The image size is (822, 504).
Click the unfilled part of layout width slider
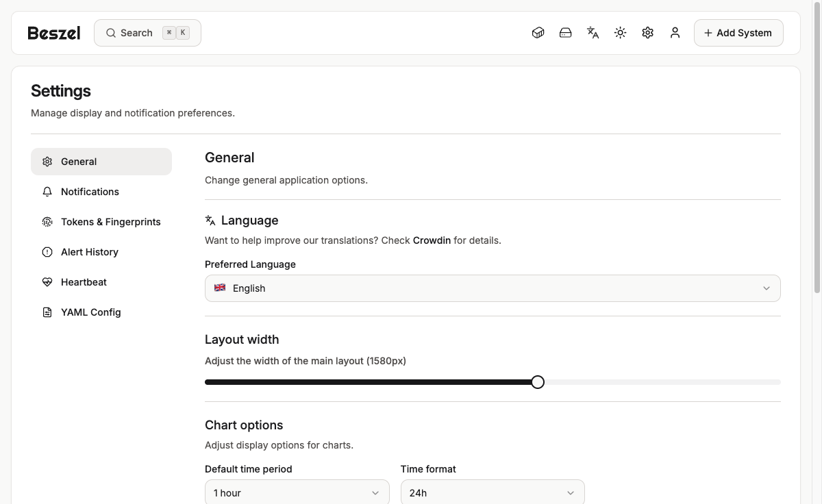(662, 382)
